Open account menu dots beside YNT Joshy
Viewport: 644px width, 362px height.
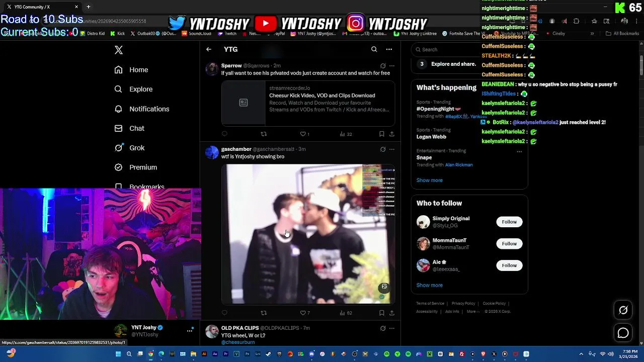190,330
